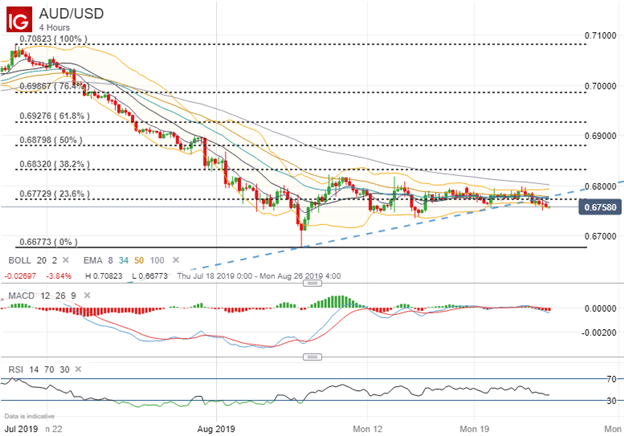Click the Data is indicative notice
The image size is (624, 436).
coord(29,416)
